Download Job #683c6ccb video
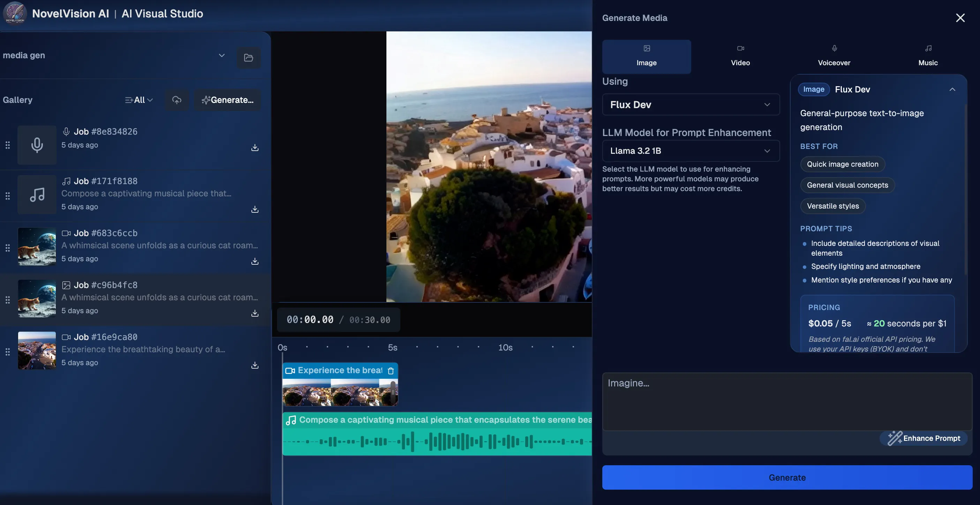 coord(255,262)
